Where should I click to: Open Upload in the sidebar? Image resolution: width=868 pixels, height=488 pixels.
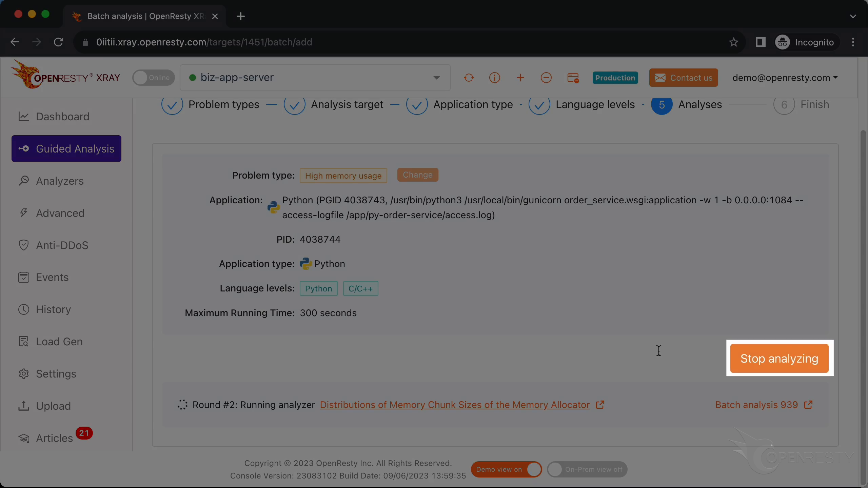(x=66, y=406)
